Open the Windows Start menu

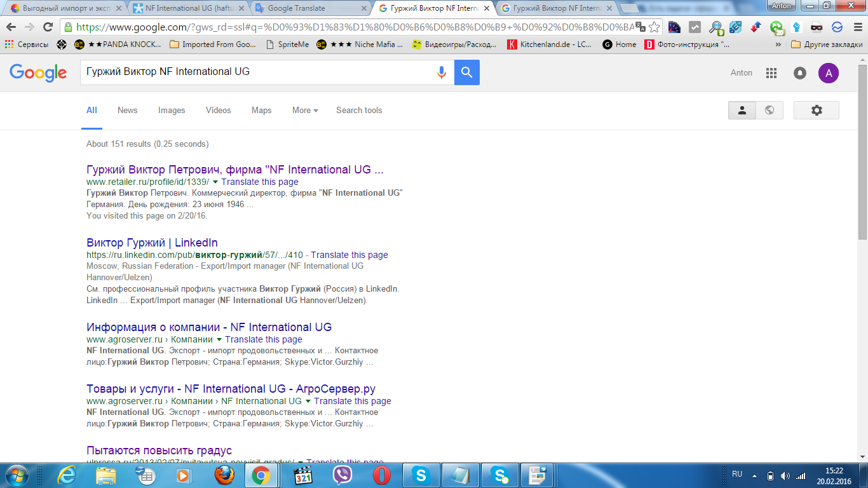point(17,475)
